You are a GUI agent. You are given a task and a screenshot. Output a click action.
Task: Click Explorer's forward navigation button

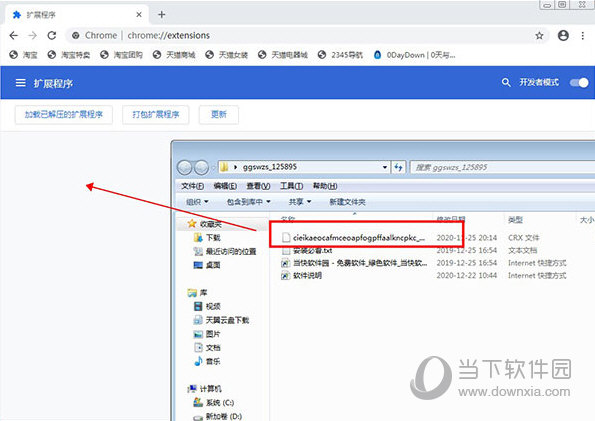point(201,167)
